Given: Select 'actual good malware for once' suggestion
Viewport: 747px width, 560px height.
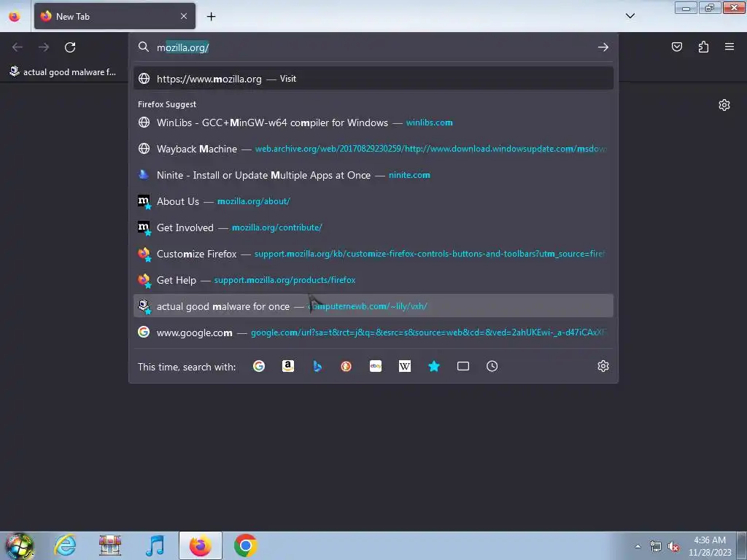Looking at the screenshot, I should [x=373, y=306].
